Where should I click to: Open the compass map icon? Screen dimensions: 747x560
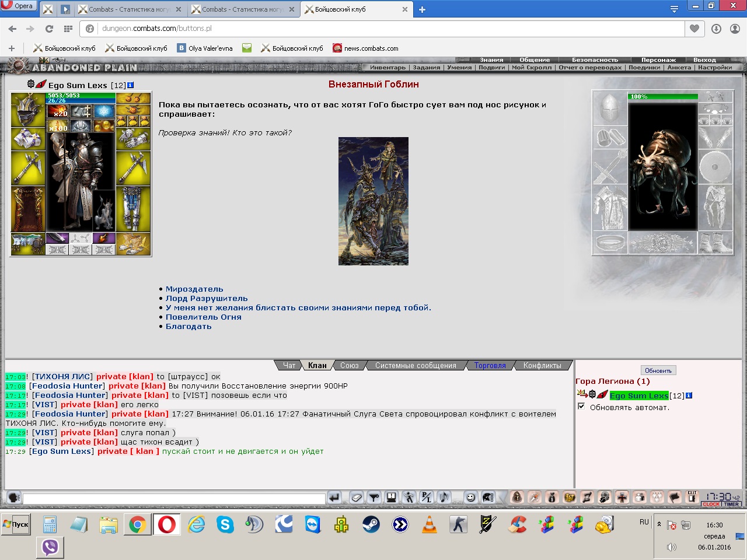(535, 498)
